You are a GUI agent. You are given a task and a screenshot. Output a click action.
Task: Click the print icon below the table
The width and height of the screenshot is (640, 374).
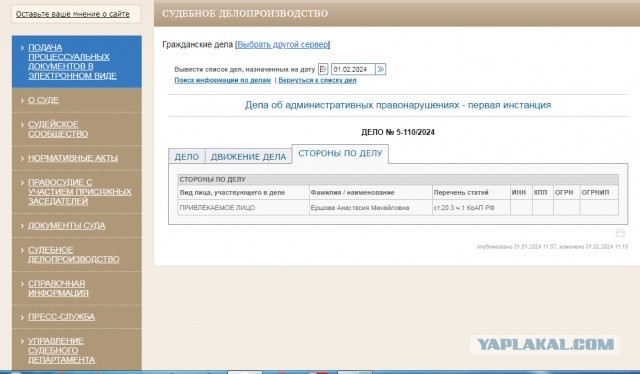point(620,233)
